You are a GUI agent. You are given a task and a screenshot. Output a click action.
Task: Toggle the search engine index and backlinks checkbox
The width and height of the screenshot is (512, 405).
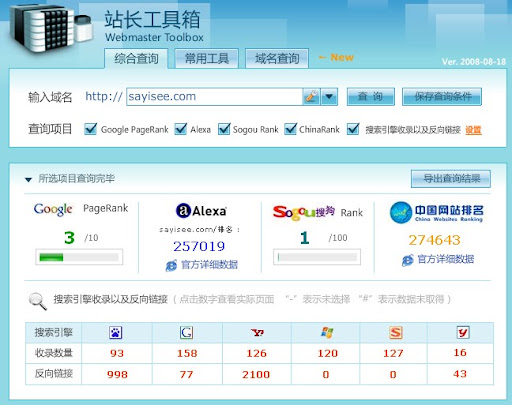[x=353, y=129]
